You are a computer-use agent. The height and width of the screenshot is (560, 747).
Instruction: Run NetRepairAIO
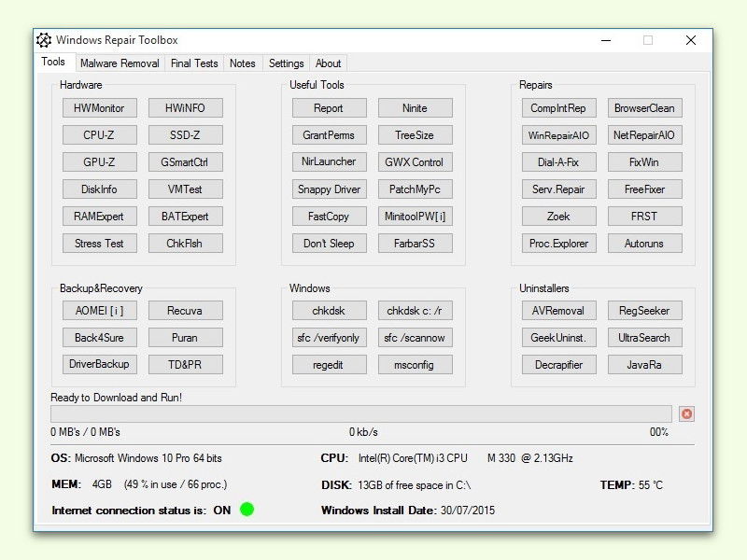point(644,135)
